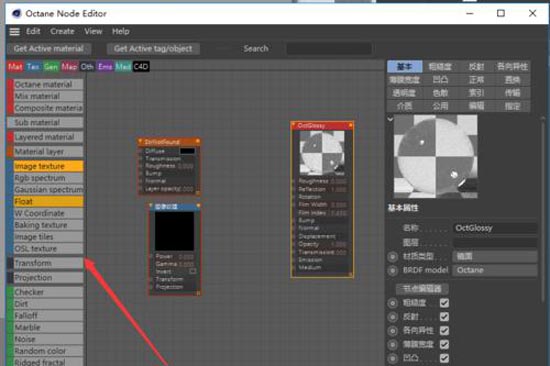The width and height of the screenshot is (550, 366).
Task: Click animation dot beside 凹凸 checkbox row
Action: [x=393, y=359]
